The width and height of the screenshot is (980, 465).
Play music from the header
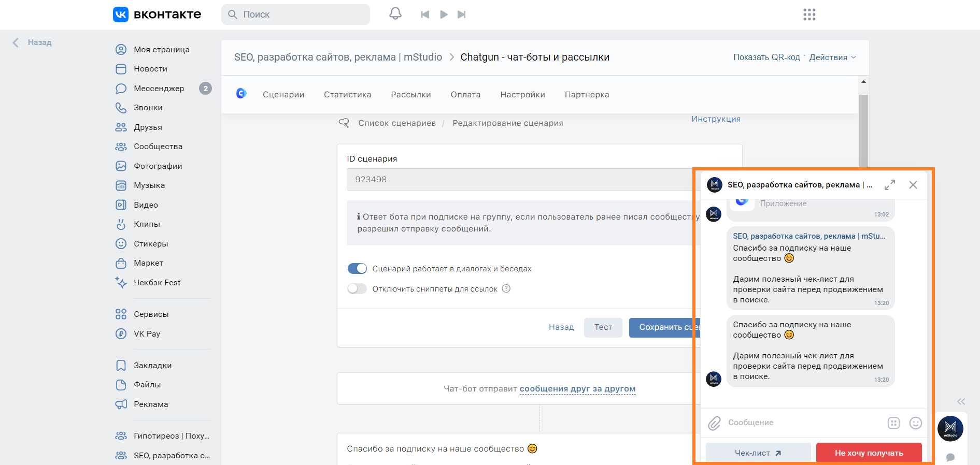click(x=444, y=14)
